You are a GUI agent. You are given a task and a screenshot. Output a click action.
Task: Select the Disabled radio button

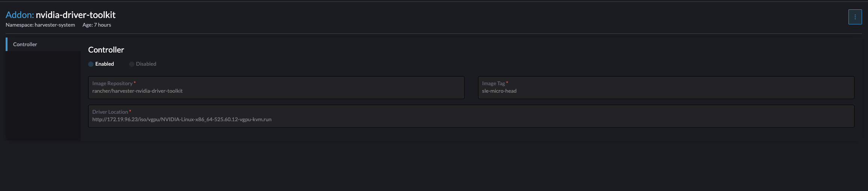click(x=132, y=64)
